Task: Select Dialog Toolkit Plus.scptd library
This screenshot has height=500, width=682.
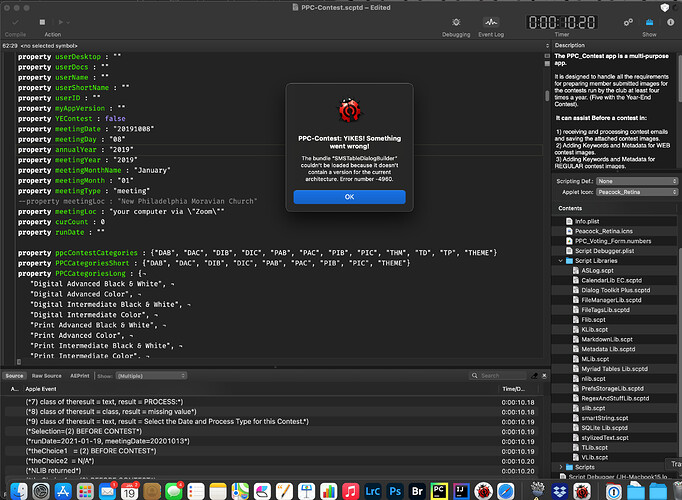Action: (615, 290)
